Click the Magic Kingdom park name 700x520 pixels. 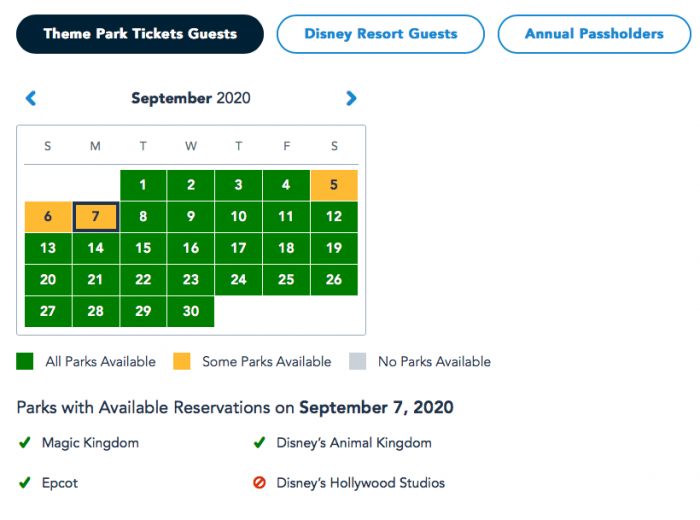[90, 443]
